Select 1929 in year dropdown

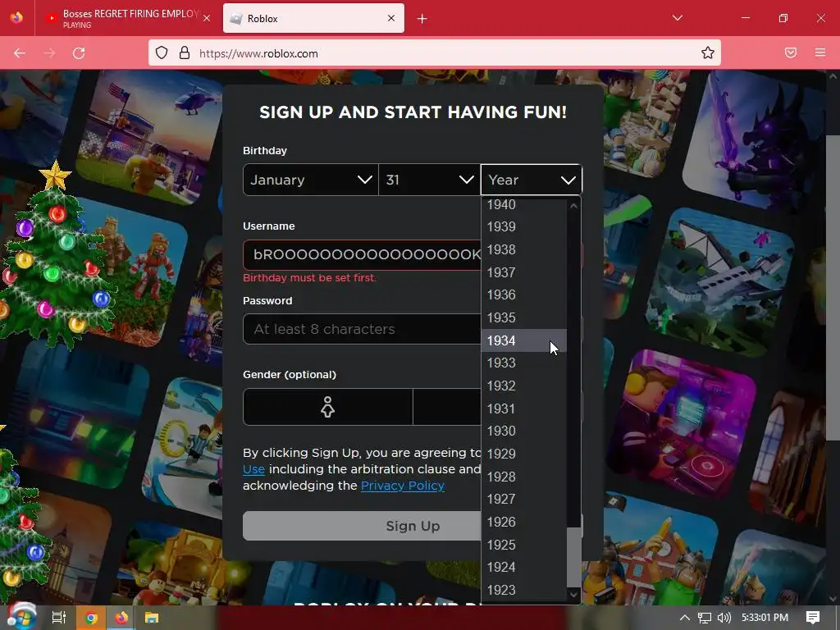pos(524,454)
